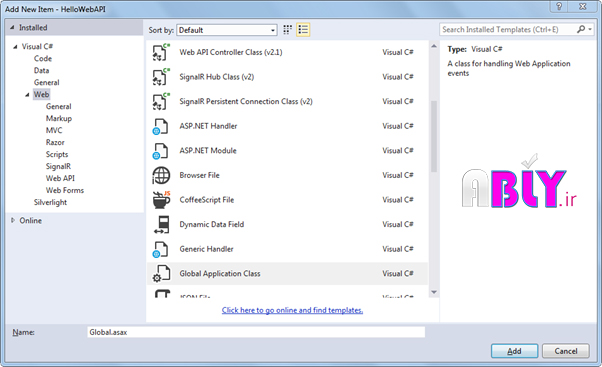This screenshot has width=602, height=367.
Task: Collapse the Web tree node
Action: (x=27, y=95)
